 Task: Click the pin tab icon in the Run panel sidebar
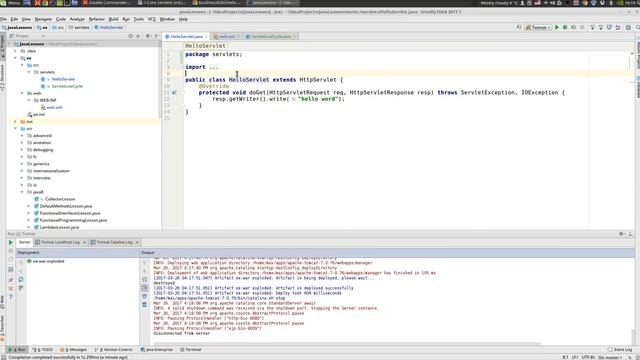pos(11,280)
